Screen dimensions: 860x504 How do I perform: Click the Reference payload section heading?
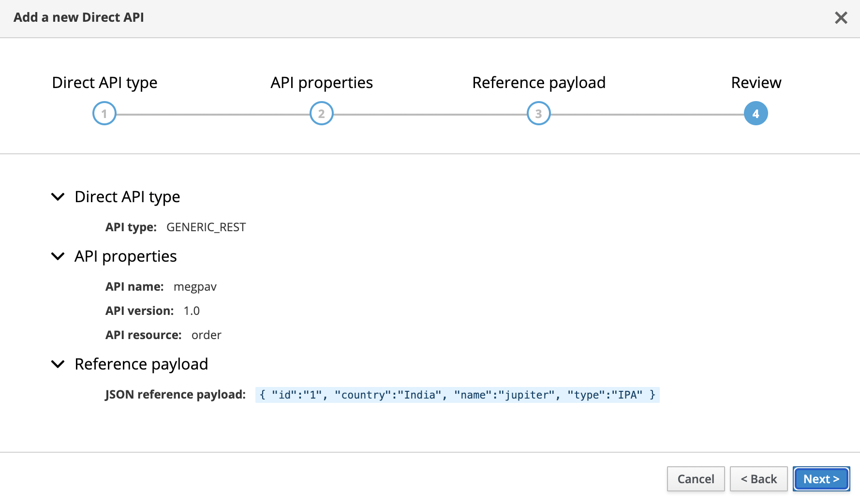[x=141, y=364]
